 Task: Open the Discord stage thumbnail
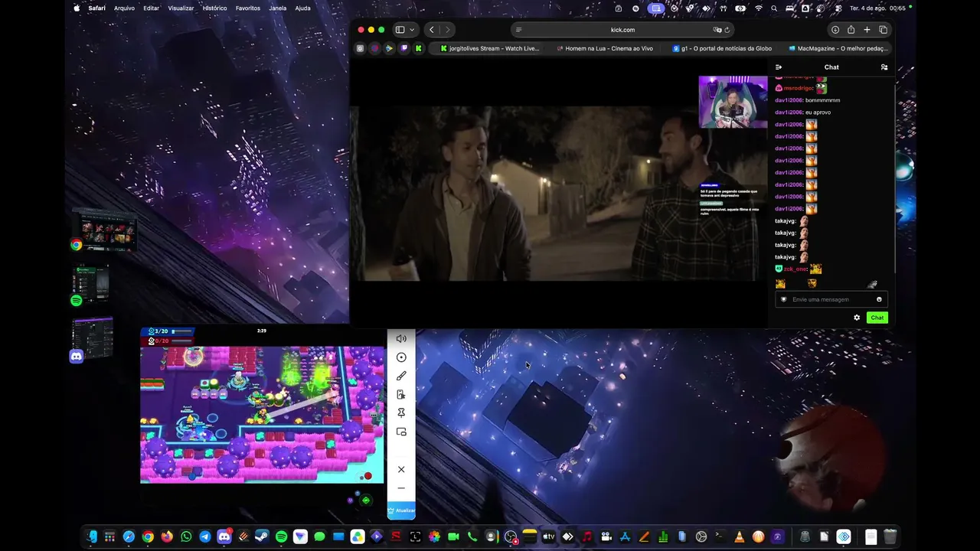click(x=93, y=339)
